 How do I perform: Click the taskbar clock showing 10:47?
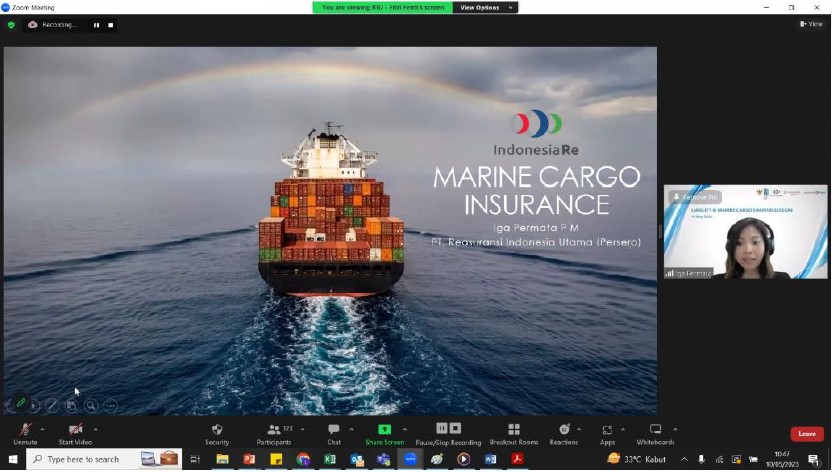[x=782, y=459]
